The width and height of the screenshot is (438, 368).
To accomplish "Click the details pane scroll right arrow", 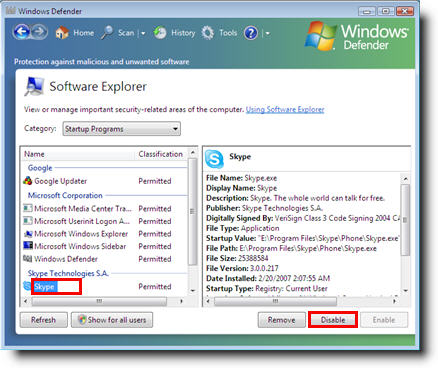I will (x=395, y=301).
